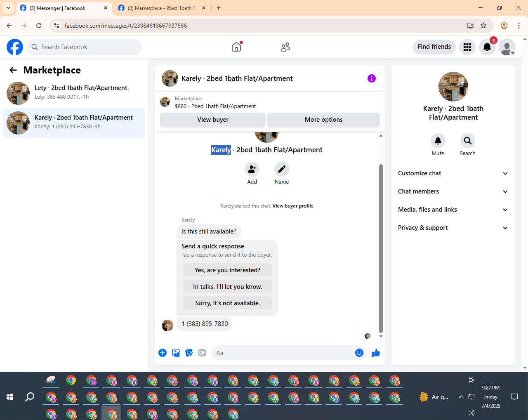Open the Friends icon in top navigation
The height and width of the screenshot is (420, 528).
point(285,47)
